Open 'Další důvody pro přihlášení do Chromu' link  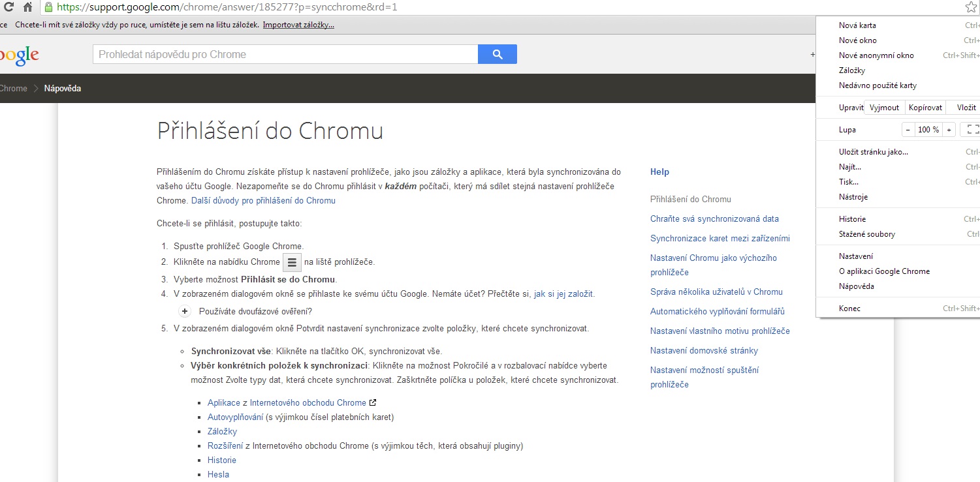263,200
